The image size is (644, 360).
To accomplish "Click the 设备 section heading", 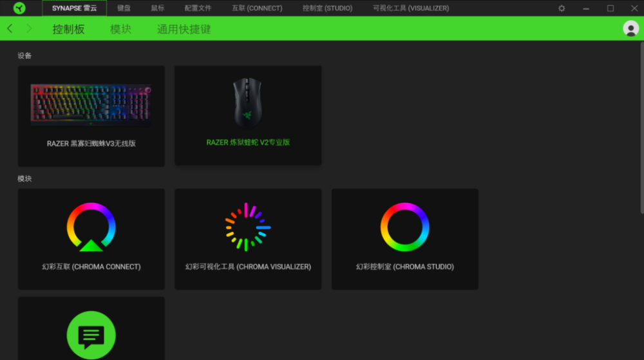I will [24, 56].
